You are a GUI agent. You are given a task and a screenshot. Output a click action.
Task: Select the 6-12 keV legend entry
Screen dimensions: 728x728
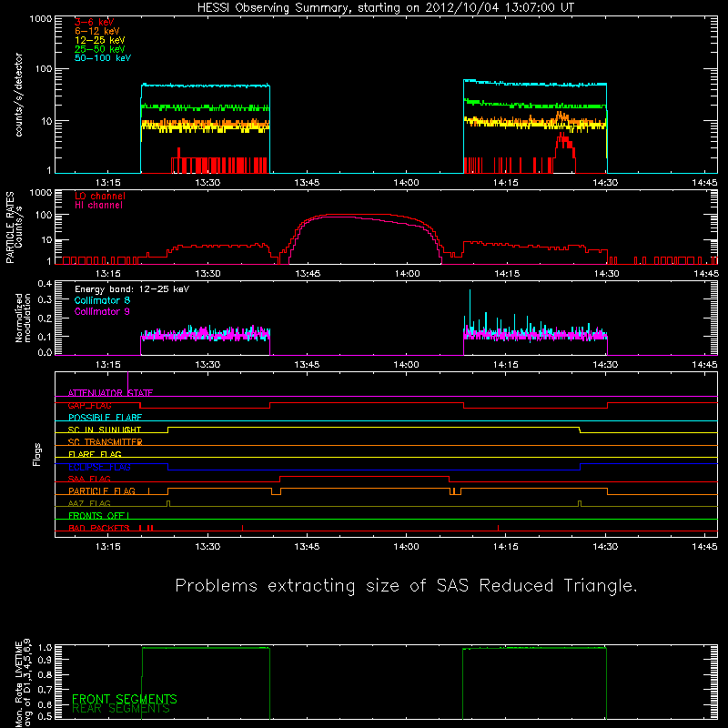(x=96, y=31)
